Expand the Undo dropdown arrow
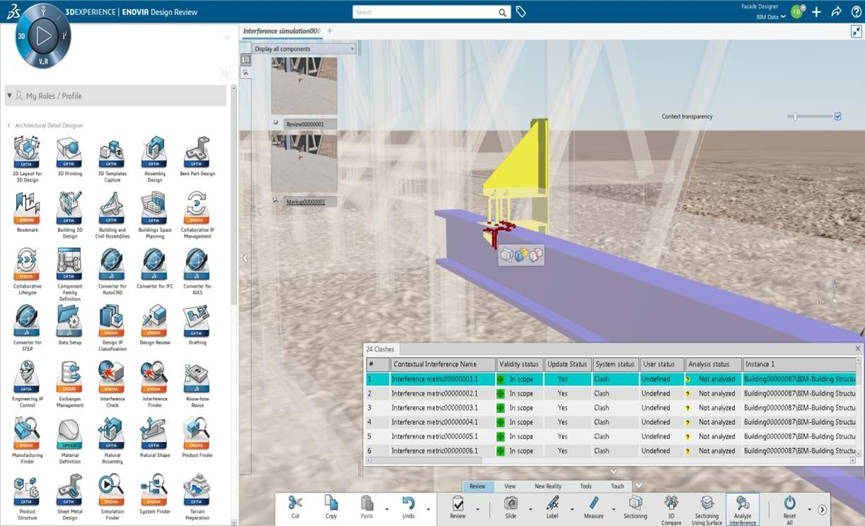Screen dimensions: 865x526 pos(428,509)
